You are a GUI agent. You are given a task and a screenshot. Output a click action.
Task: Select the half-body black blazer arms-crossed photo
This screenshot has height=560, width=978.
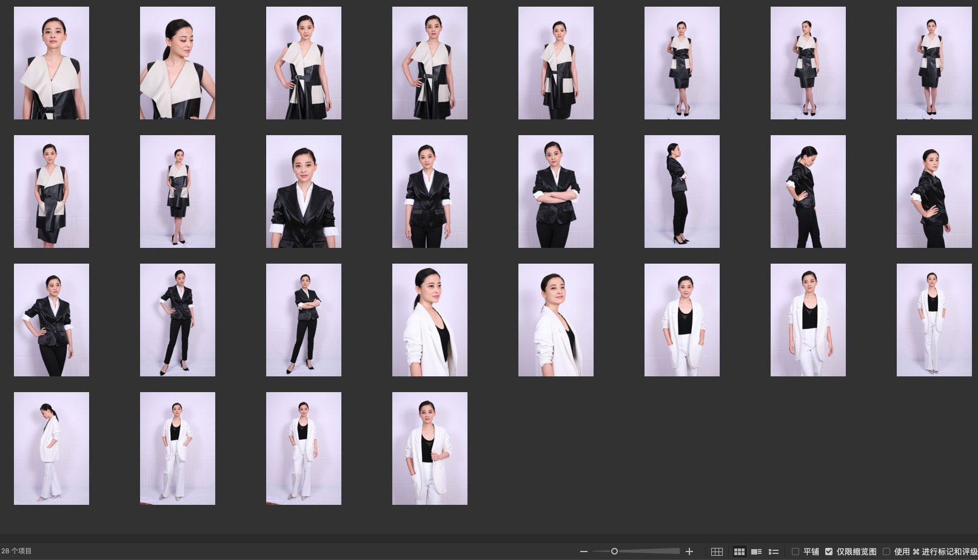click(x=556, y=192)
